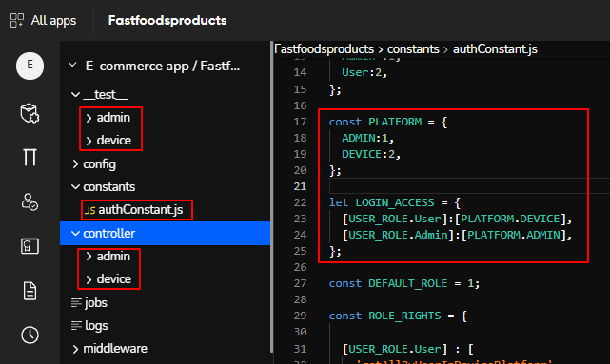
Task: Expand admin folder chevron under __test__
Action: click(89, 118)
